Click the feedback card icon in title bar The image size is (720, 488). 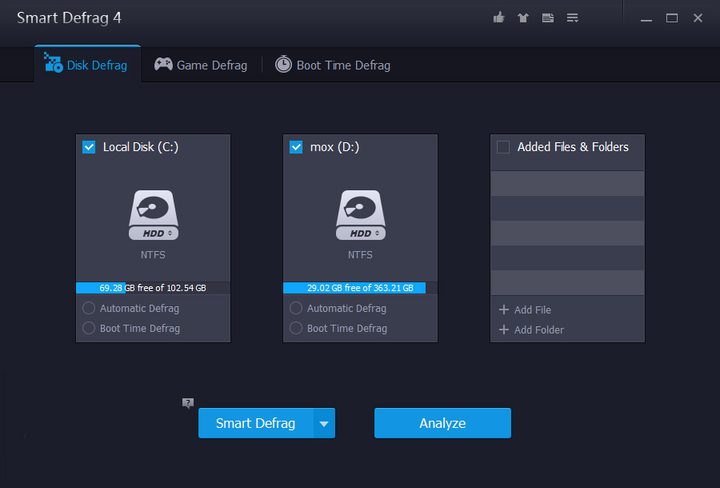pyautogui.click(x=548, y=18)
